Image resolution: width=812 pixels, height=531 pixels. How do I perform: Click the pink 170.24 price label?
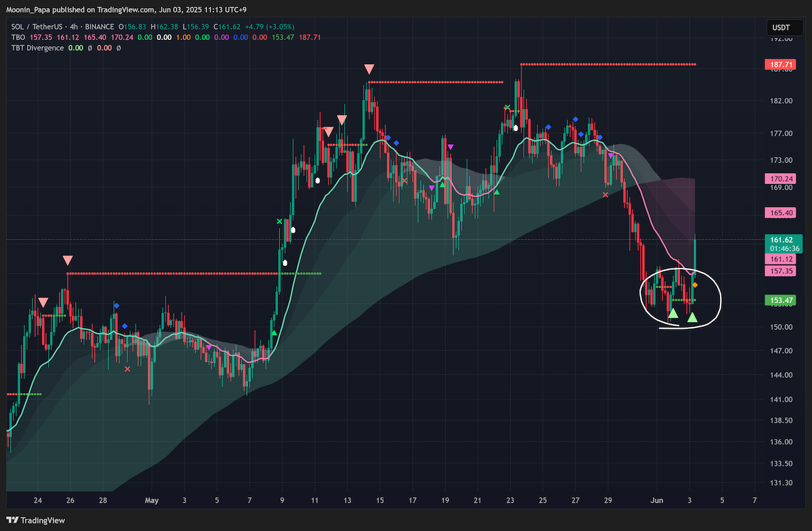(780, 179)
